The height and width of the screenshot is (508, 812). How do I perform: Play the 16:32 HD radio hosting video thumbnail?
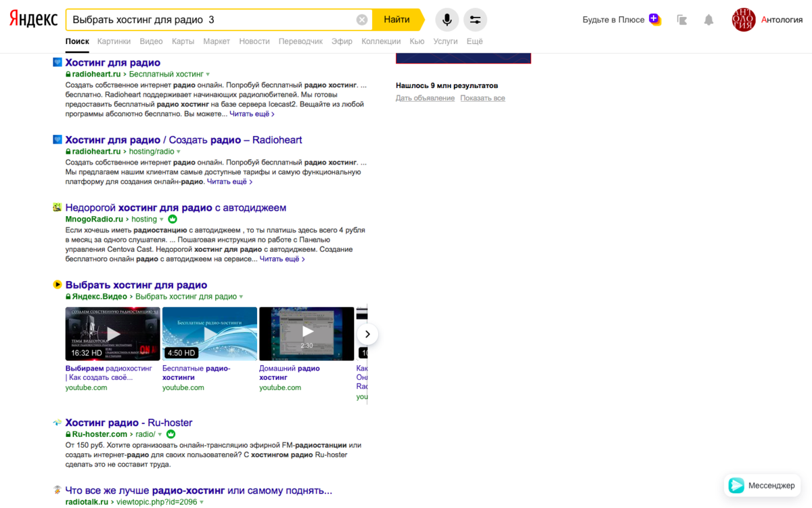tap(113, 334)
